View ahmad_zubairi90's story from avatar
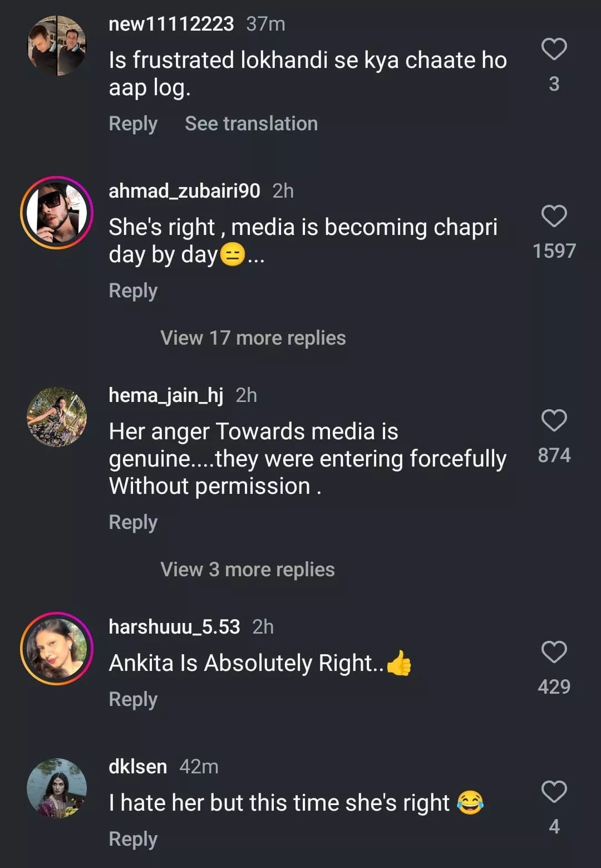This screenshot has width=601, height=868. point(57,213)
